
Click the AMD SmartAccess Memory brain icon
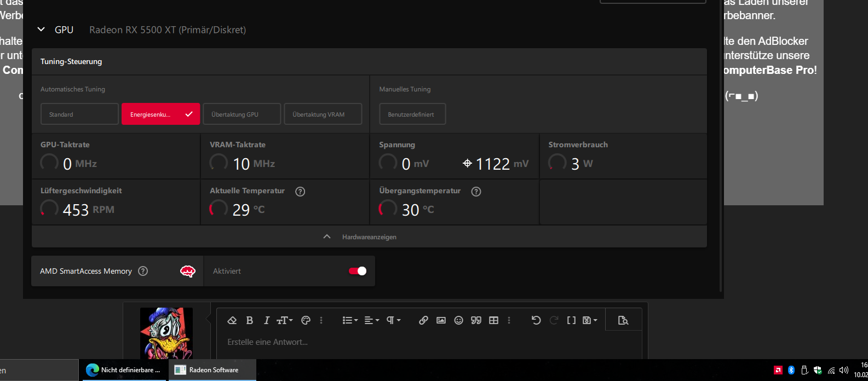pyautogui.click(x=188, y=271)
